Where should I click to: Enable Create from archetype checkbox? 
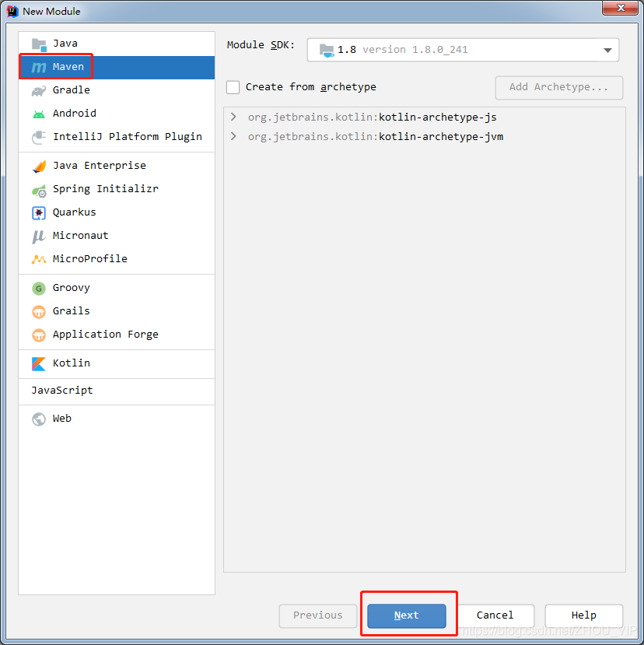click(x=233, y=87)
